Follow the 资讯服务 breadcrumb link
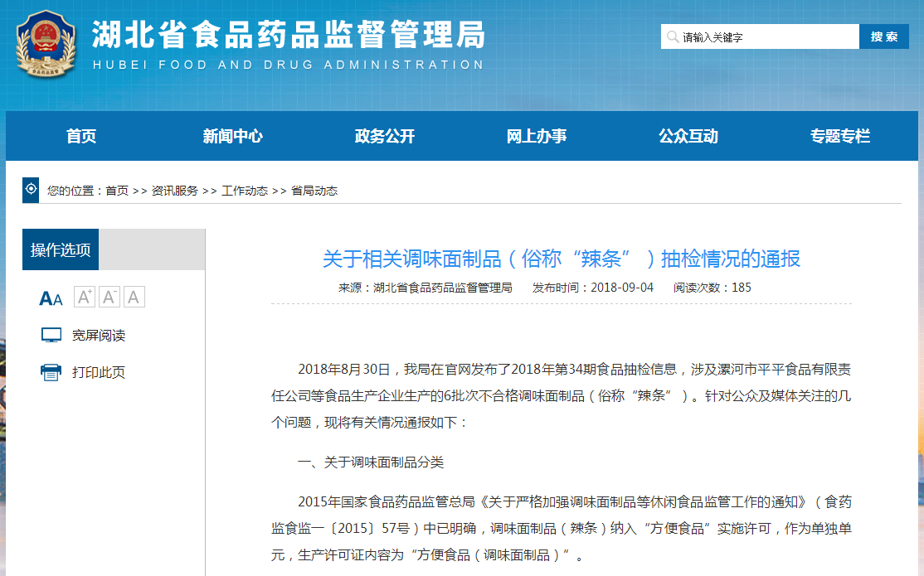The image size is (924, 576). click(x=174, y=191)
